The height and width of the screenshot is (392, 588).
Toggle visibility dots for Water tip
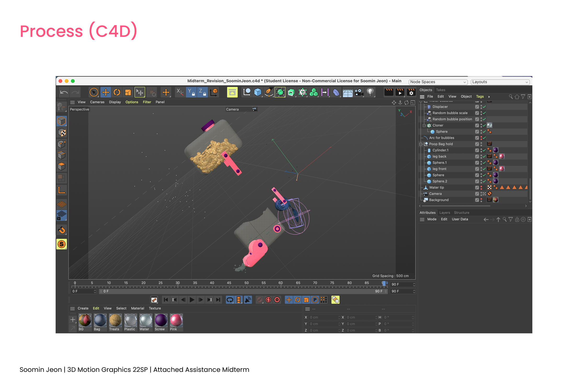click(x=481, y=188)
